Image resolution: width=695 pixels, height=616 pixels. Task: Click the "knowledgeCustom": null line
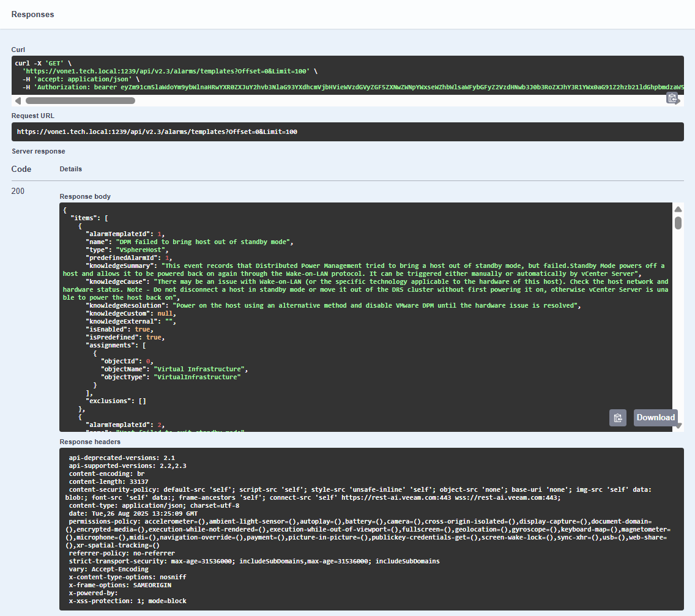point(131,314)
